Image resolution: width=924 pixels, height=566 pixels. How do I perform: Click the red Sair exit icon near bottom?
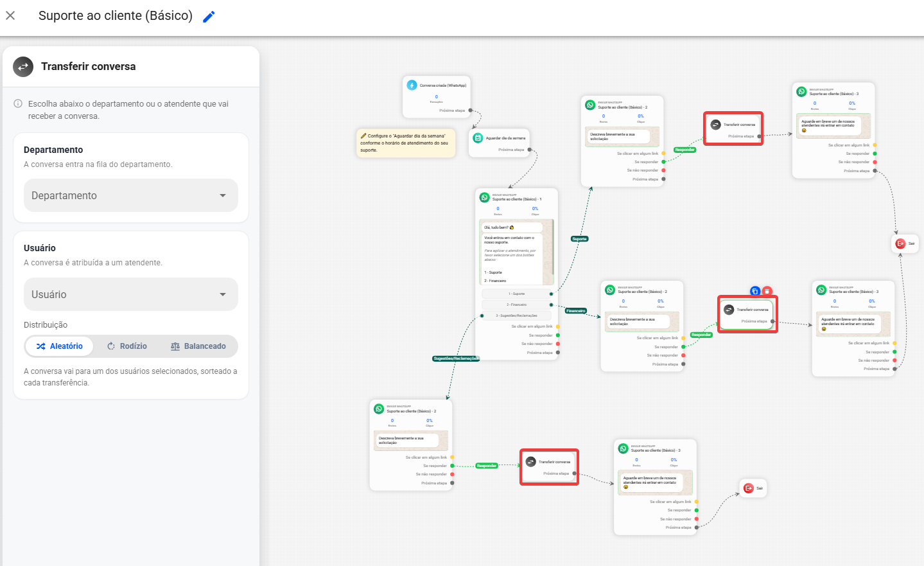click(749, 488)
